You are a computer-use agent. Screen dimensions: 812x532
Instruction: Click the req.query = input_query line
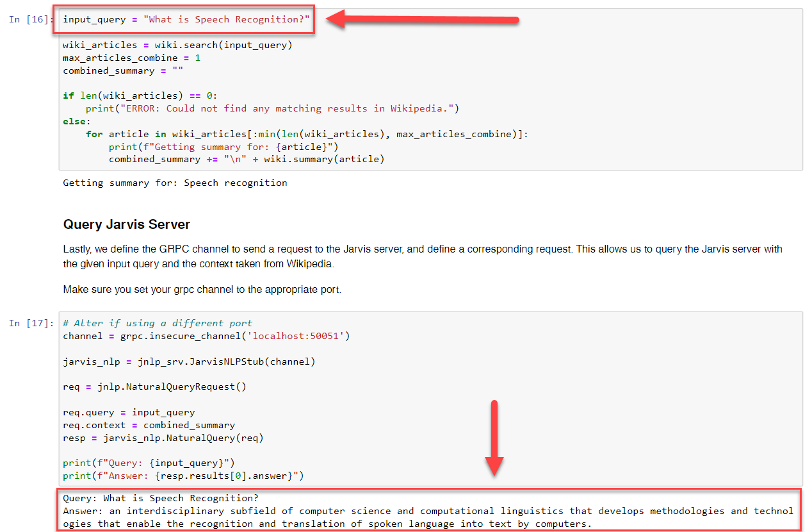129,412
